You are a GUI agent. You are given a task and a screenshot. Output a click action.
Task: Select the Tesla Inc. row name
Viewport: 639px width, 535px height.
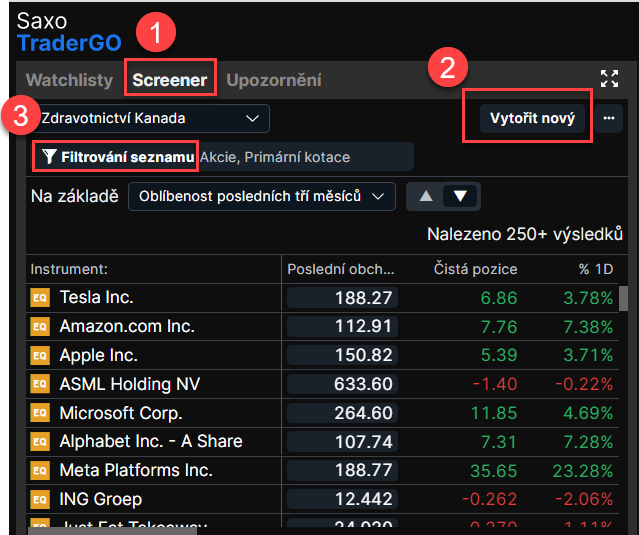click(97, 297)
